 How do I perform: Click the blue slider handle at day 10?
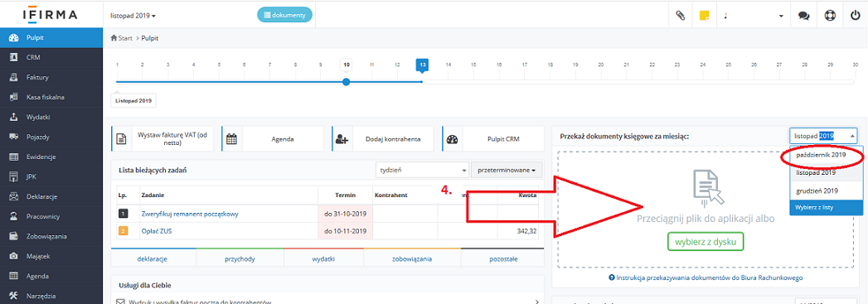pyautogui.click(x=347, y=82)
